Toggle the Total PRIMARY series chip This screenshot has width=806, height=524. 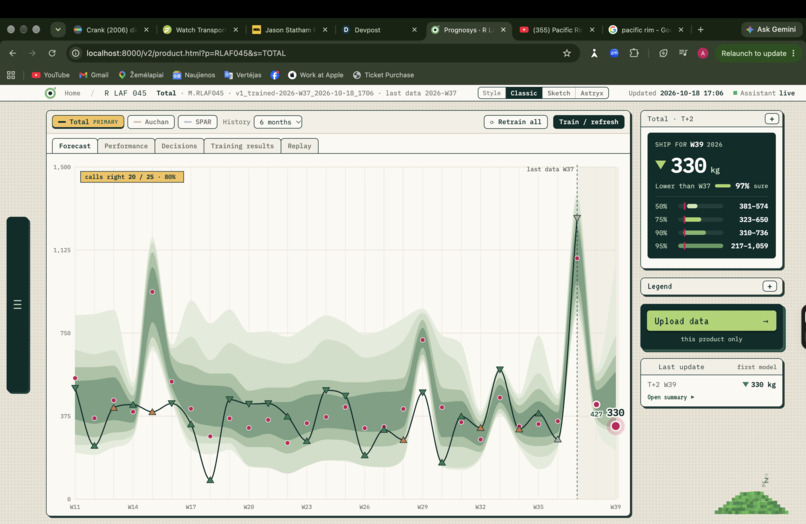tap(88, 122)
